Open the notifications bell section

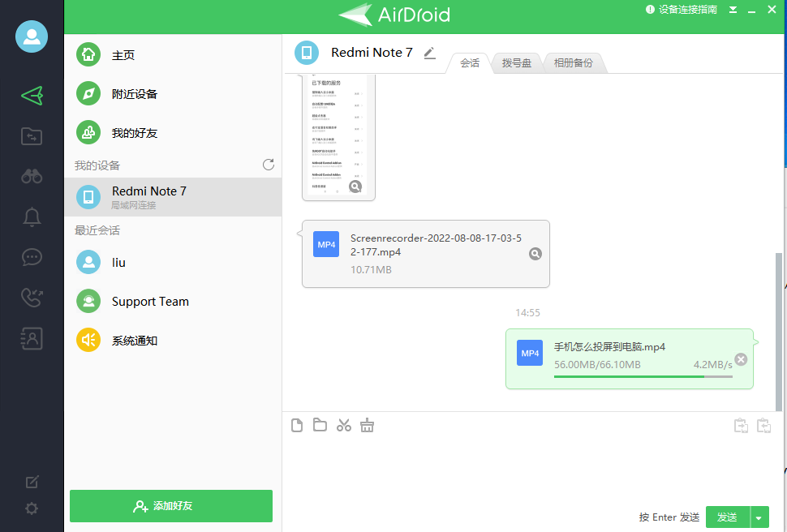pos(32,217)
